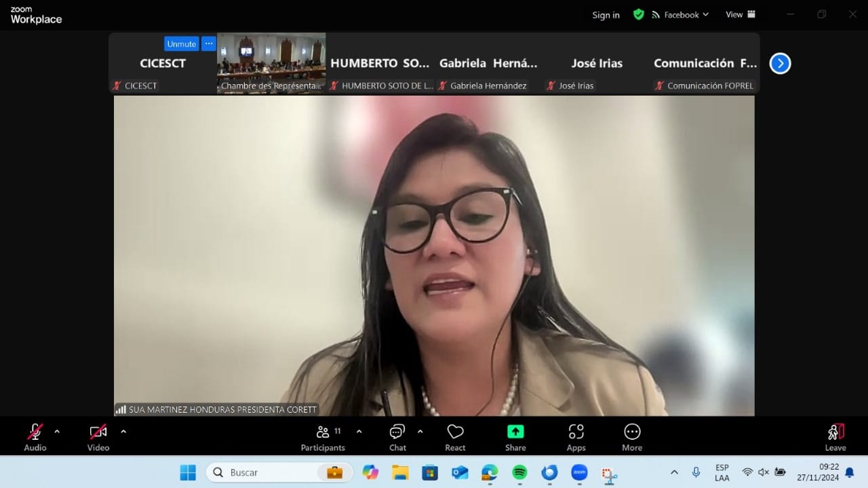Open Copilot from the taskbar
Screen dimensions: 868x488
pyautogui.click(x=370, y=472)
